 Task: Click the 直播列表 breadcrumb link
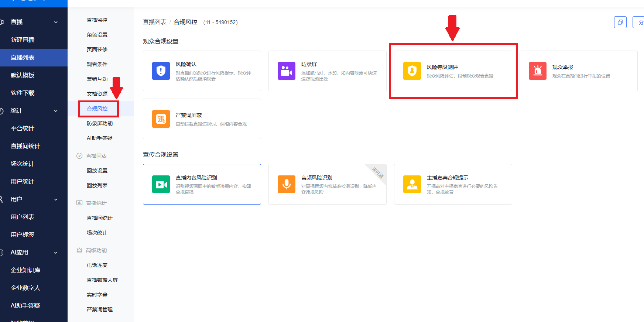tap(155, 22)
